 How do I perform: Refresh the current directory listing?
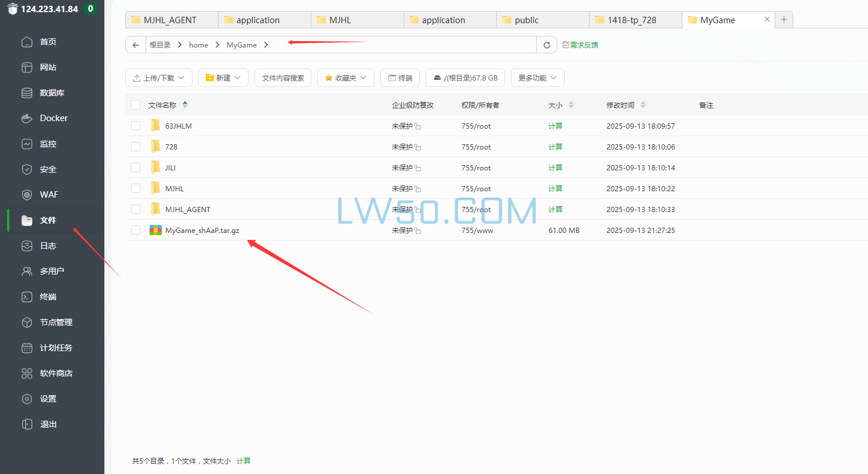point(546,45)
